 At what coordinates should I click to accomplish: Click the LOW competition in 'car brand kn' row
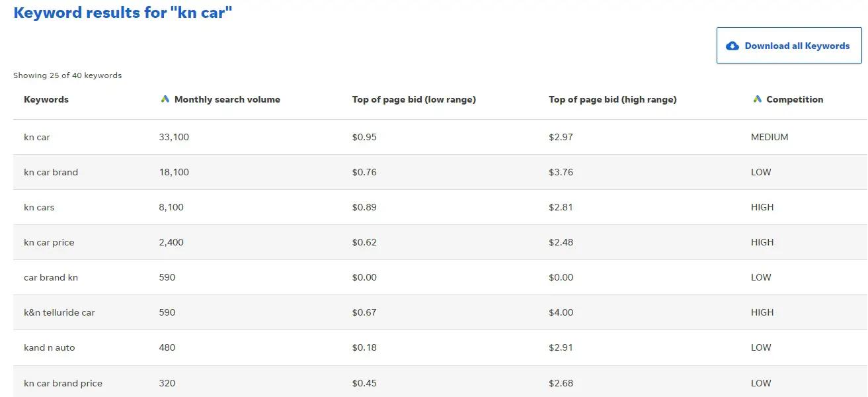761,277
